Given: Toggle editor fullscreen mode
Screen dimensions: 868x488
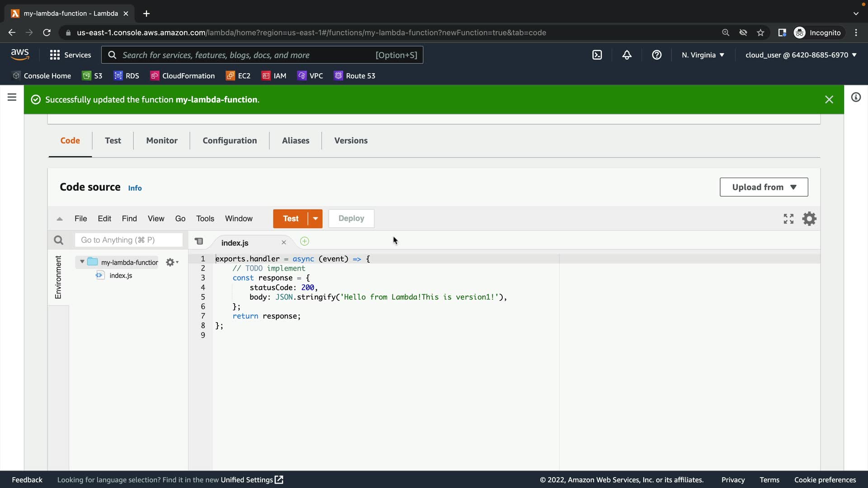Looking at the screenshot, I should [788, 219].
